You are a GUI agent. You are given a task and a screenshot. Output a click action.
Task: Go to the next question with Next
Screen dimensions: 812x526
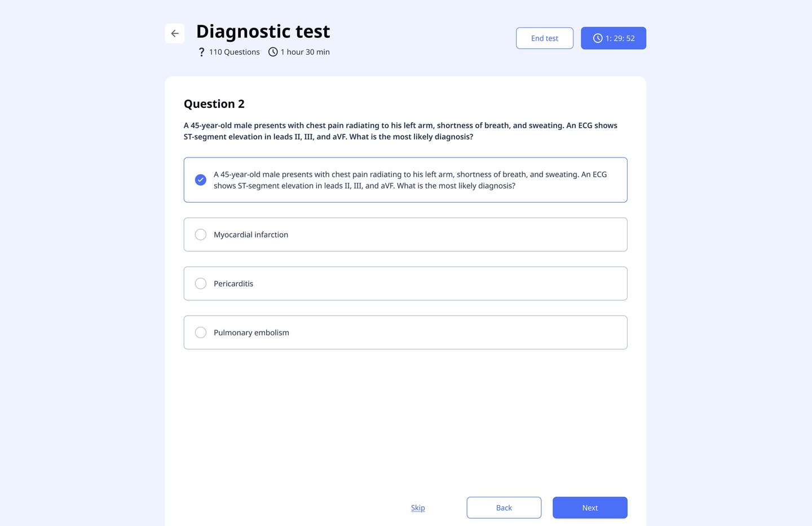tap(590, 508)
